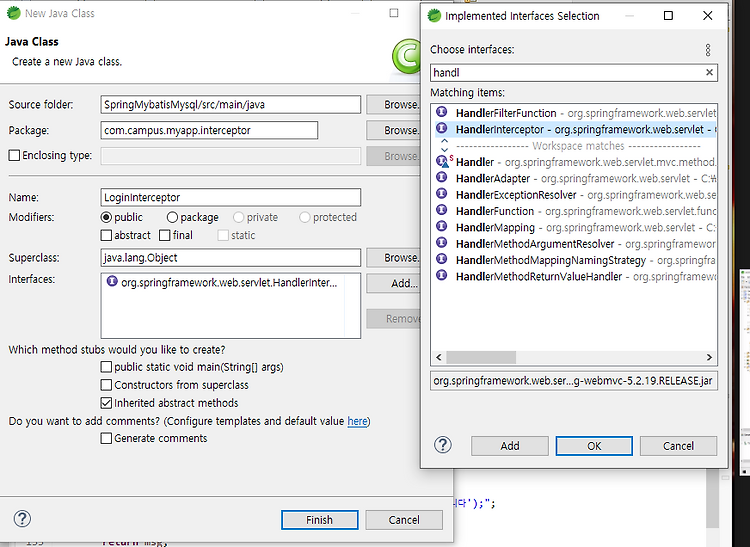Click the HandlerAdapter interface icon
750x547 pixels.
point(441,177)
